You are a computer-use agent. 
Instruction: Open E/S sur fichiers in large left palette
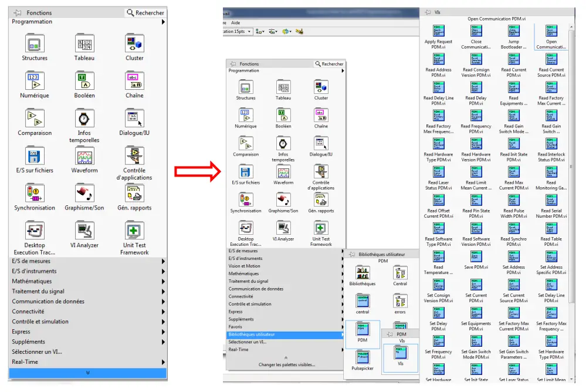(x=35, y=156)
